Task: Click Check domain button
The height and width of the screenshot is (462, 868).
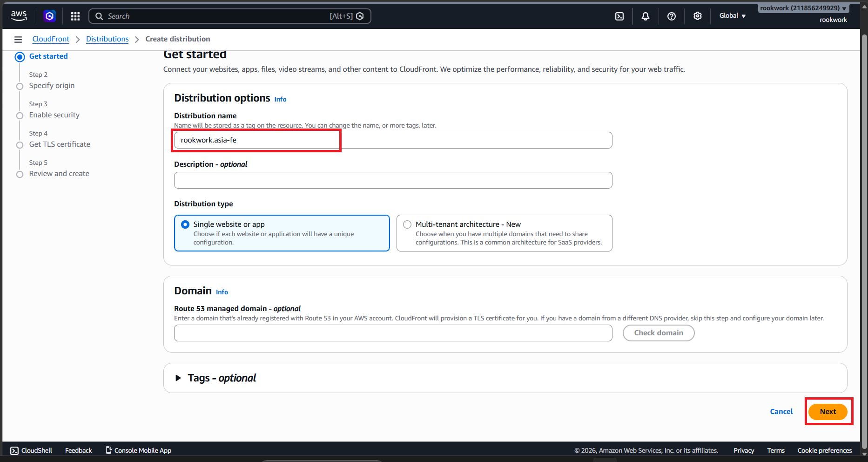Action: click(x=659, y=333)
